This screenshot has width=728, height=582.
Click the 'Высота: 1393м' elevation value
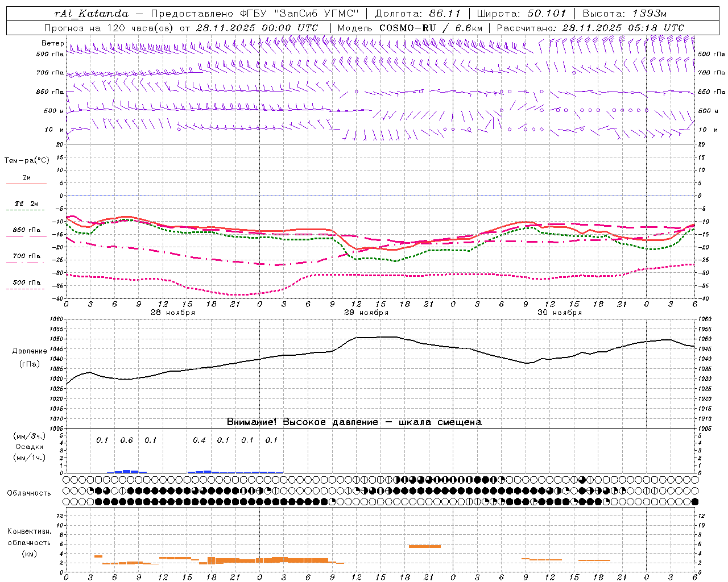(624, 14)
